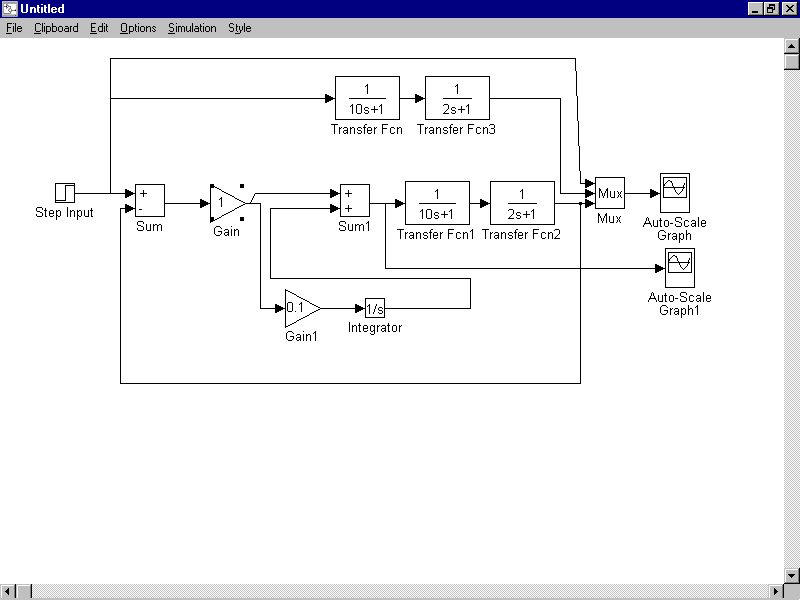Open the Options menu

click(138, 28)
